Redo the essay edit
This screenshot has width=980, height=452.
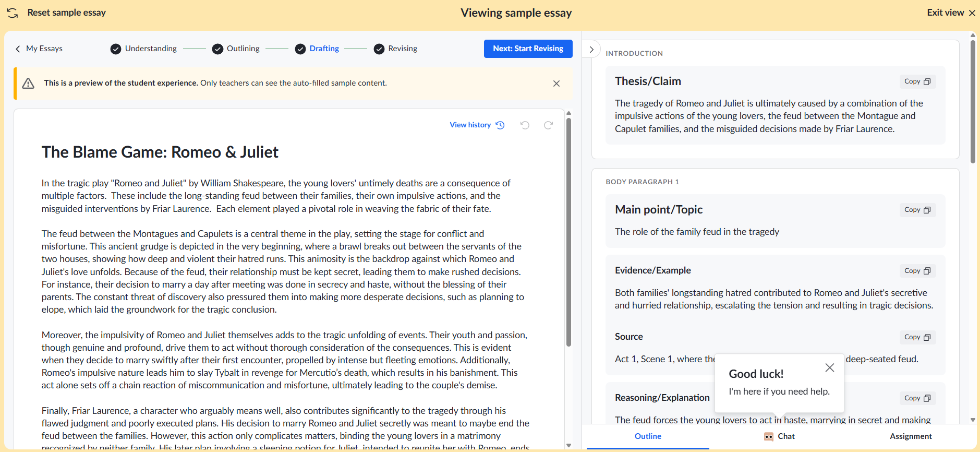point(548,125)
